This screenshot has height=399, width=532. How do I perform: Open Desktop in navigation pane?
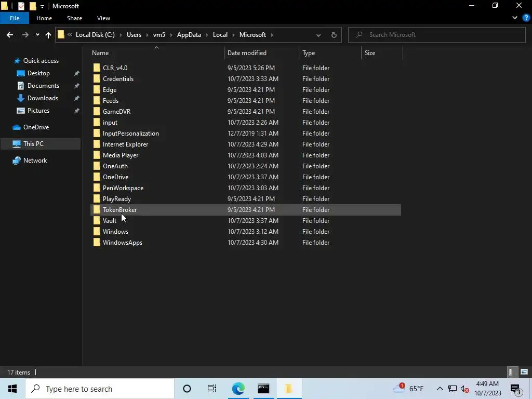tap(38, 73)
